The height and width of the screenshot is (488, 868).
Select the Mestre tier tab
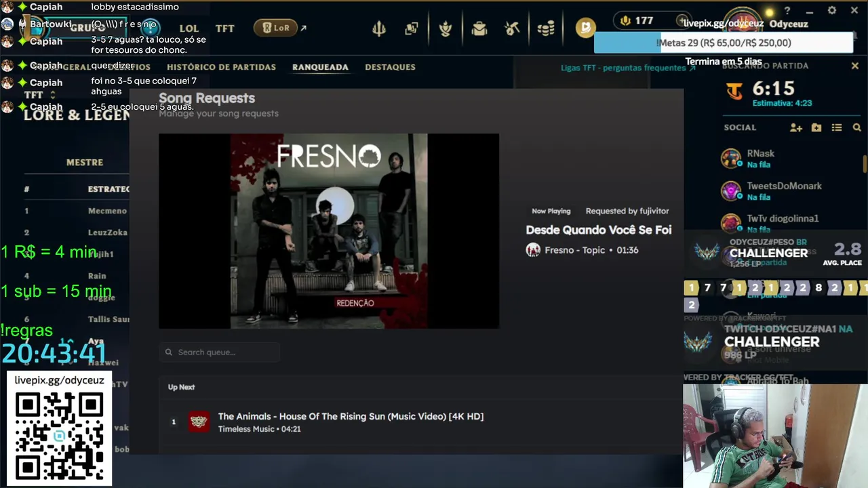(x=85, y=163)
